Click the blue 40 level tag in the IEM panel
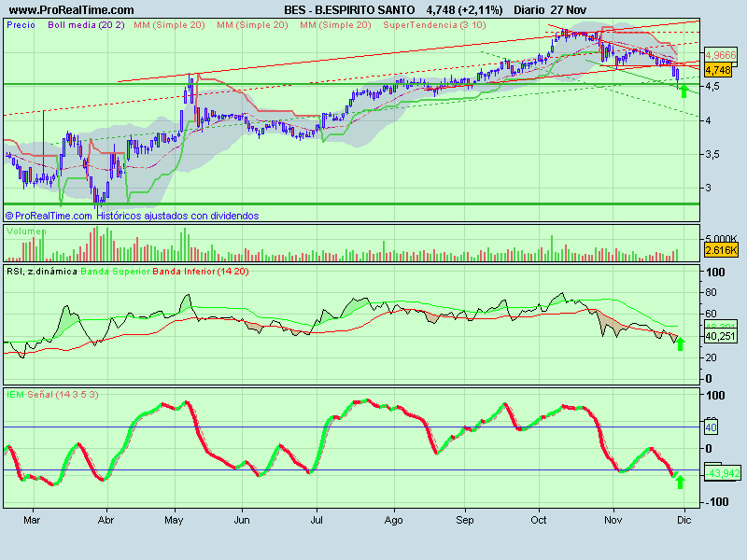Image resolution: width=747 pixels, height=560 pixels. [x=711, y=427]
